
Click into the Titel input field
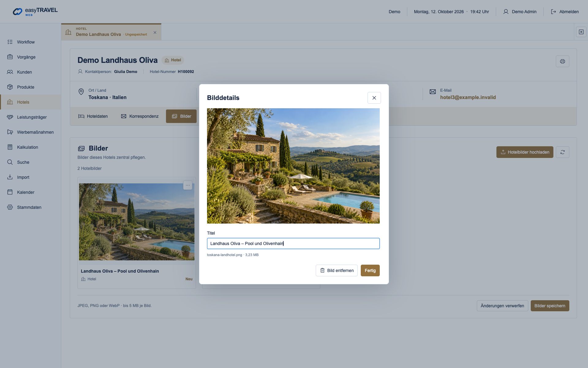[x=293, y=243]
